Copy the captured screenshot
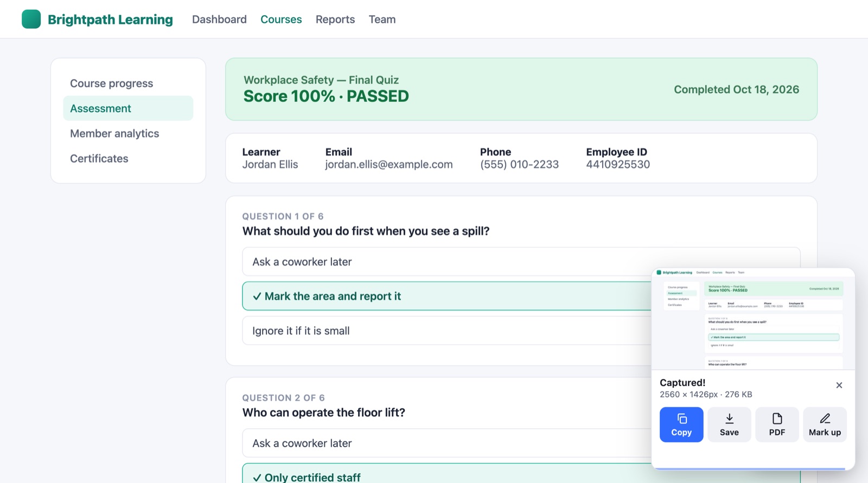This screenshot has height=483, width=868. [x=681, y=424]
